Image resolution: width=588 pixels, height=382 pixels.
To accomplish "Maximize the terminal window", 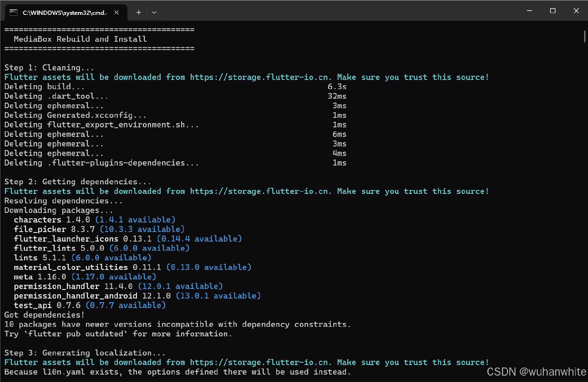I will (553, 11).
